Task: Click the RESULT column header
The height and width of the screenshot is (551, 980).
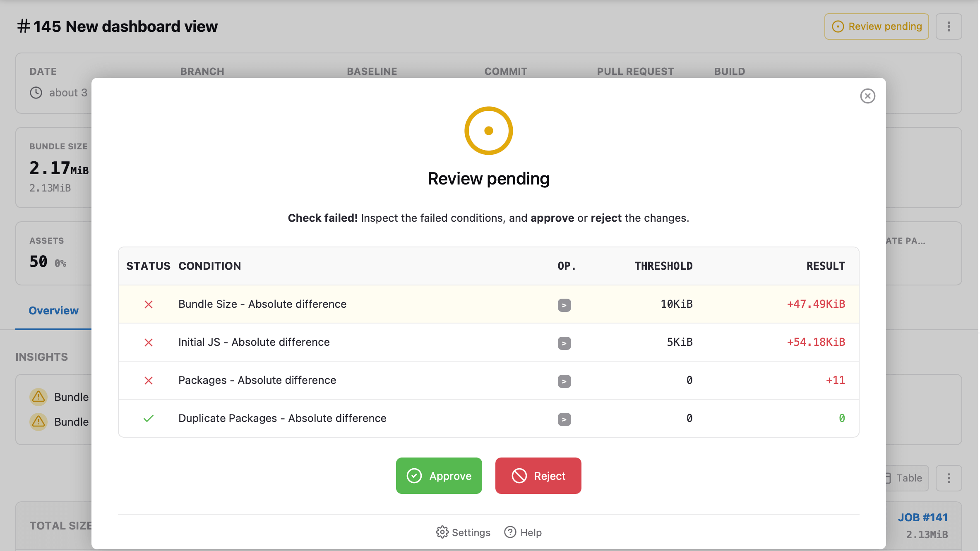Action: pos(826,266)
